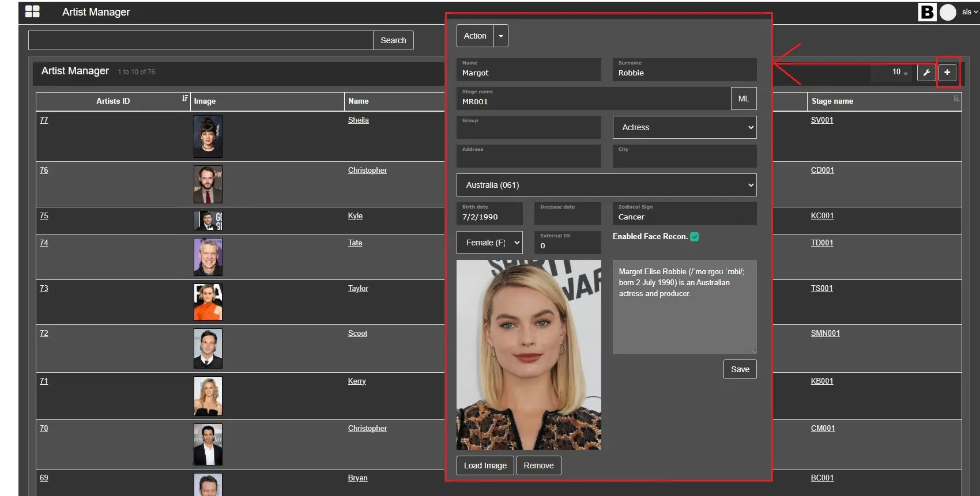The image size is (980, 496).
Task: Click the Stage name sort icon
Action: 956,99
